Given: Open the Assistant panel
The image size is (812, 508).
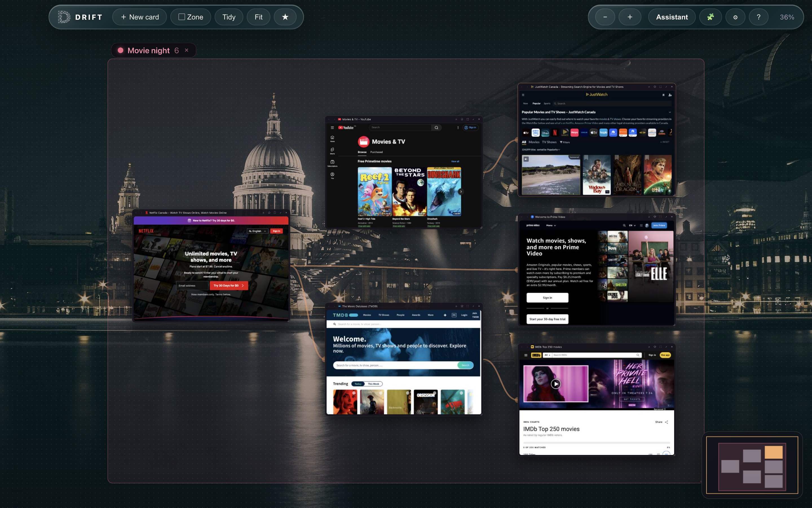Looking at the screenshot, I should (x=672, y=17).
